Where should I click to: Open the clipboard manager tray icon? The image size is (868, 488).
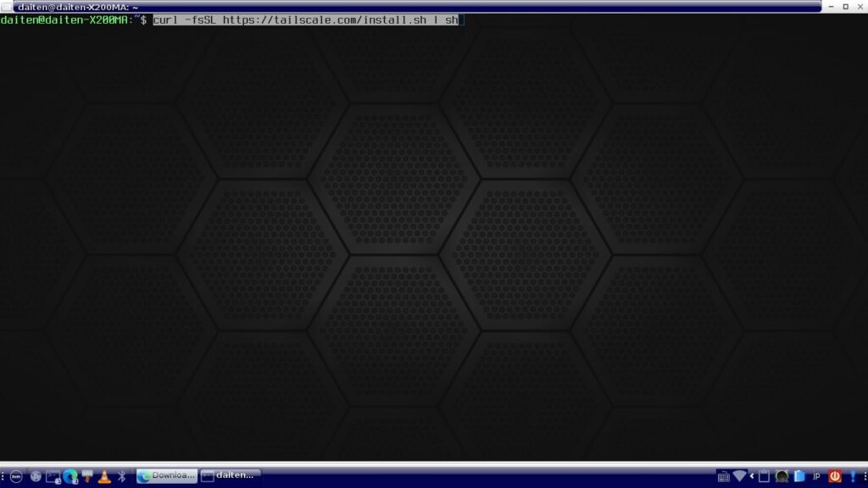point(764,476)
